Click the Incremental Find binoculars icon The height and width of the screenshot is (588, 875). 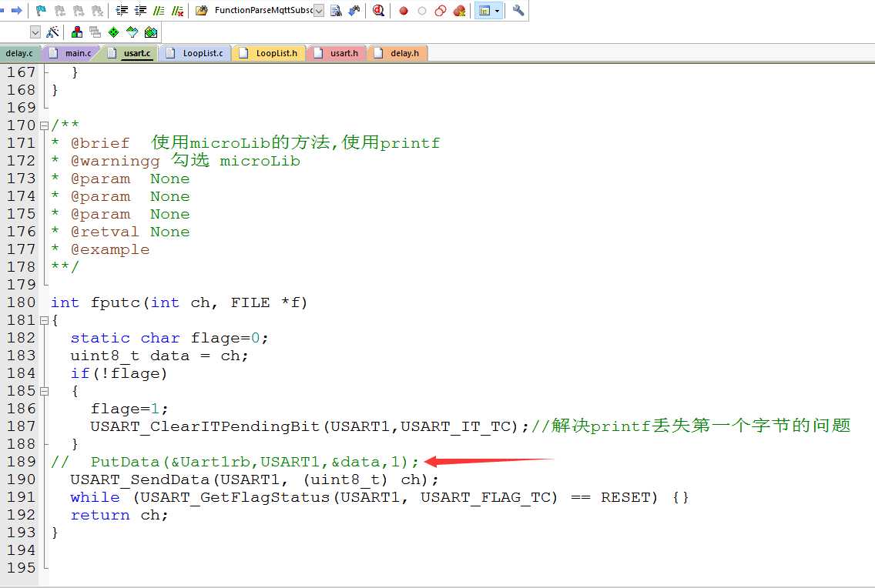[x=354, y=10]
